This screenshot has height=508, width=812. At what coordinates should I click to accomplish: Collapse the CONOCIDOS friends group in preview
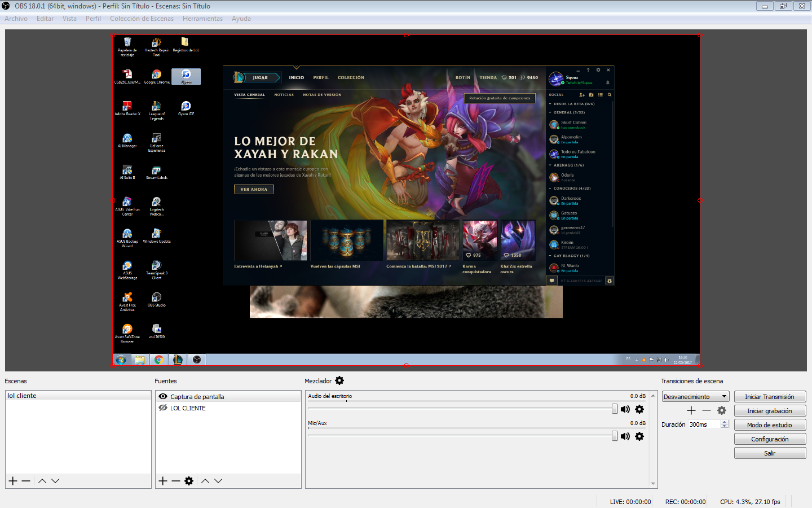550,189
